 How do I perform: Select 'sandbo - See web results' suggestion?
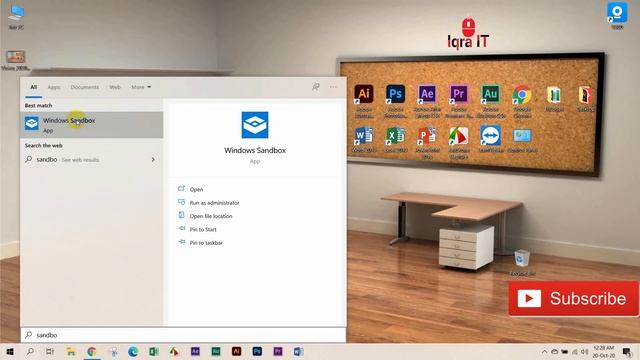[x=91, y=160]
